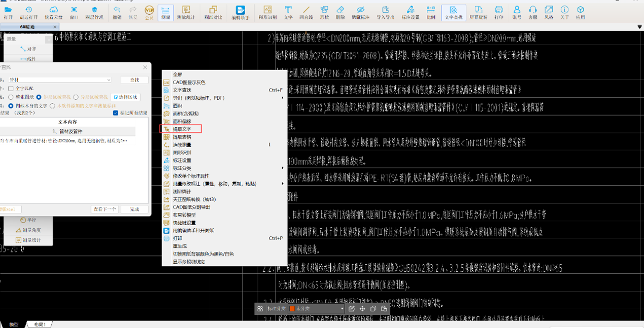Click the 打开 (Open) toolbar icon
644x328 pixels.
[8, 12]
